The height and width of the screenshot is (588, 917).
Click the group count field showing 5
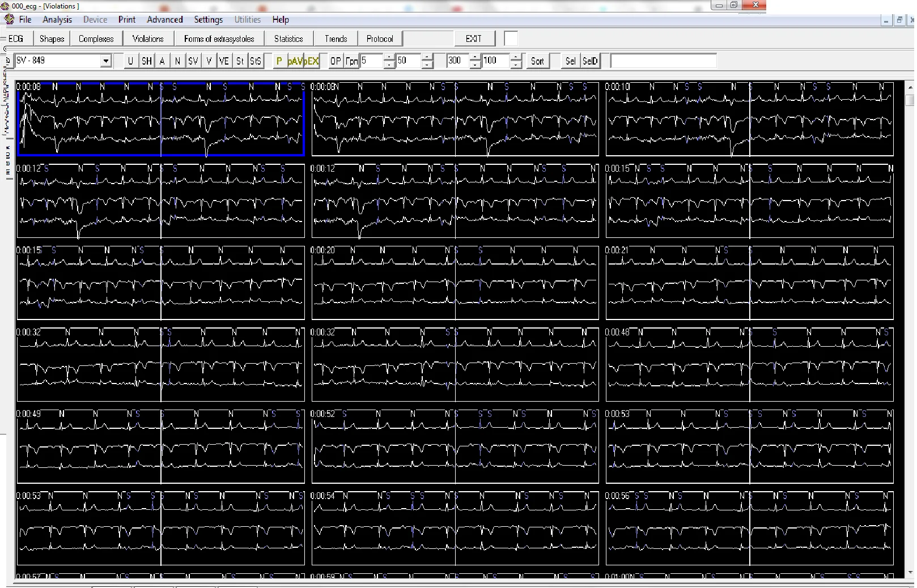pyautogui.click(x=372, y=61)
